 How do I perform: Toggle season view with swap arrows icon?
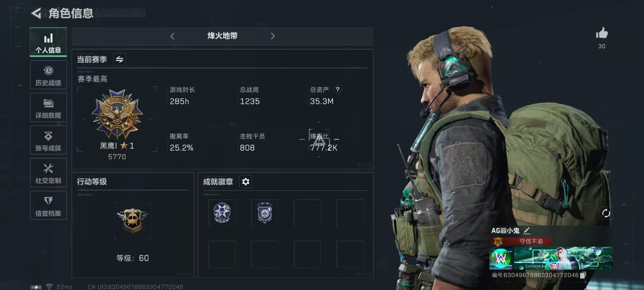119,59
